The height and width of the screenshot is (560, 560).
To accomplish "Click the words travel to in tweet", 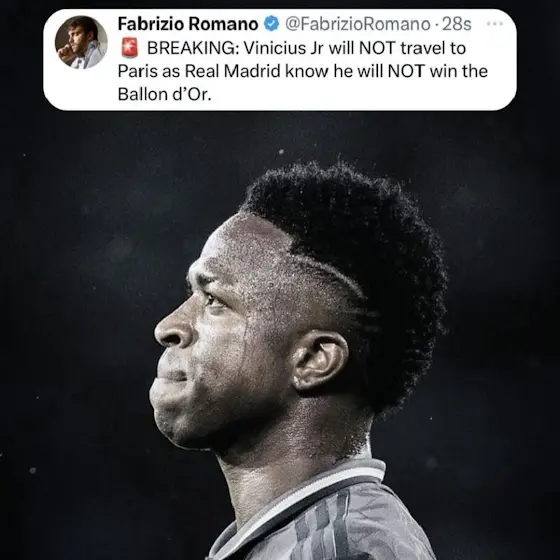I will click(x=433, y=48).
